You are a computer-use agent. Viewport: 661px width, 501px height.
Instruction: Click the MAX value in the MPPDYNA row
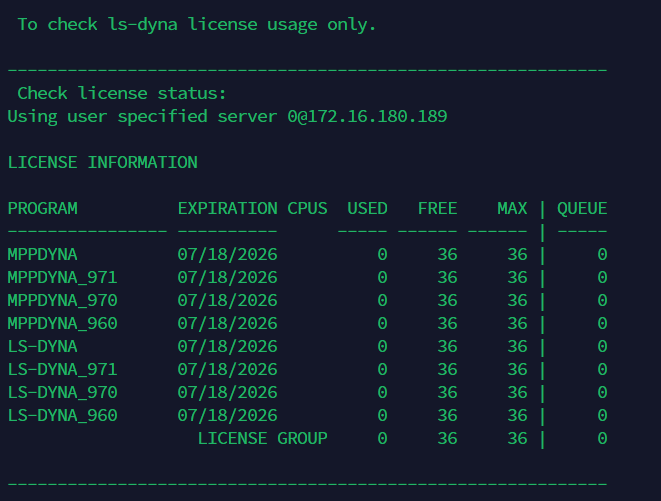pyautogui.click(x=517, y=254)
